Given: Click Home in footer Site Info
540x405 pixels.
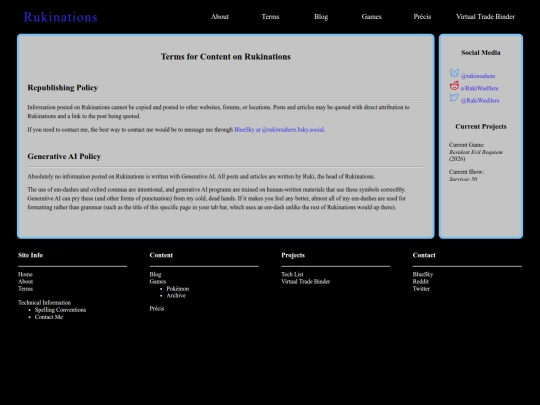Looking at the screenshot, I should tap(25, 274).
